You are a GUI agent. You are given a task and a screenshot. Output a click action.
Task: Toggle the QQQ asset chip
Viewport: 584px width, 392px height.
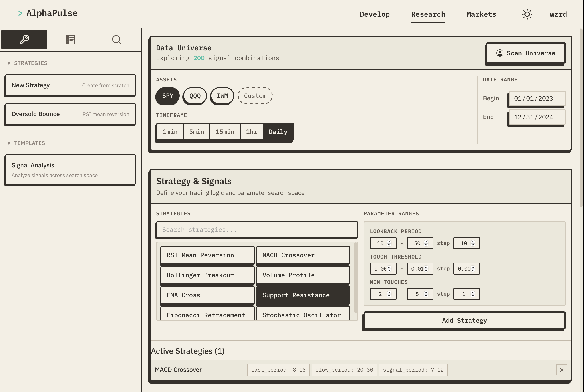pos(195,96)
